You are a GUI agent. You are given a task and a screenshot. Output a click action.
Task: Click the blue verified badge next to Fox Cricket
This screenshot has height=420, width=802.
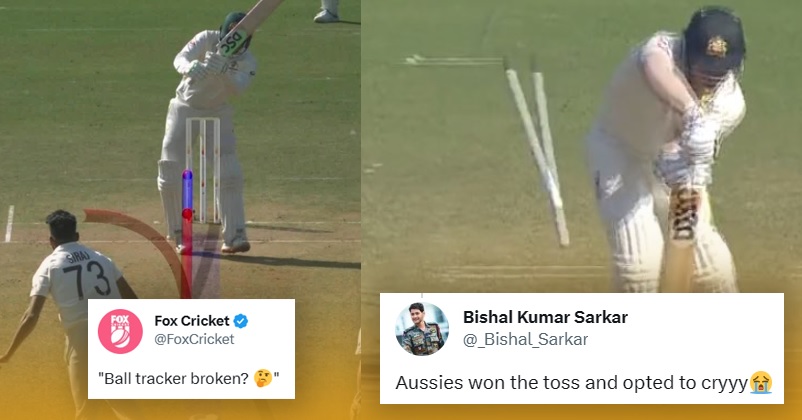click(x=240, y=321)
